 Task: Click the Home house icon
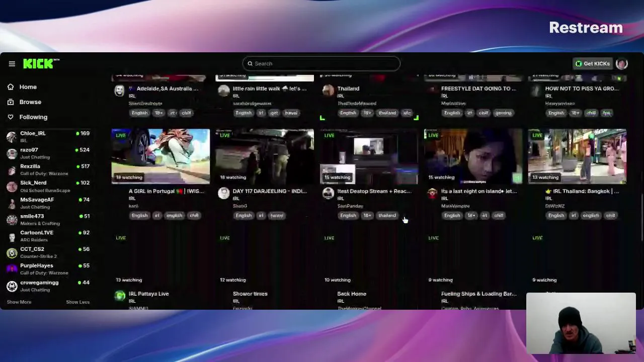pyautogui.click(x=11, y=87)
